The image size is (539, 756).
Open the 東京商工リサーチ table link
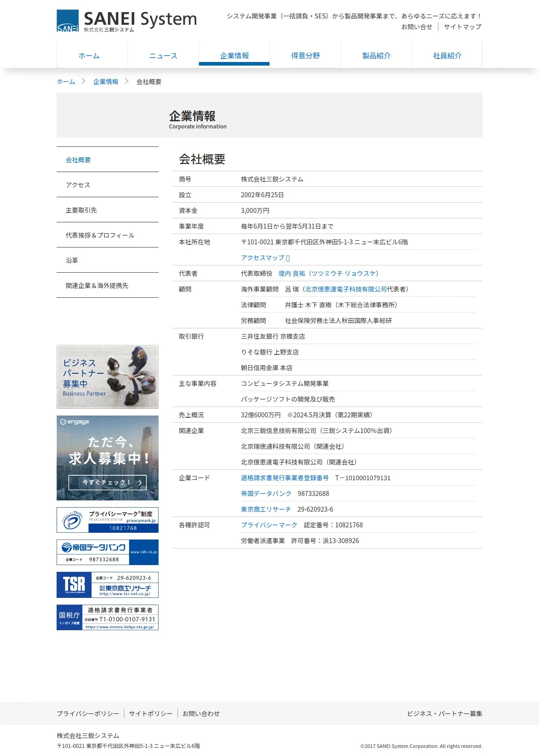coord(266,509)
